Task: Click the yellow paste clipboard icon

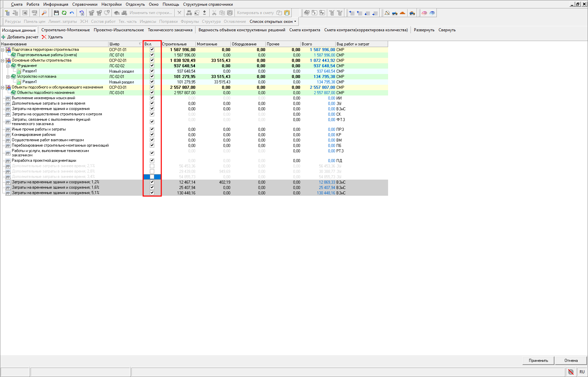Action: [287, 13]
